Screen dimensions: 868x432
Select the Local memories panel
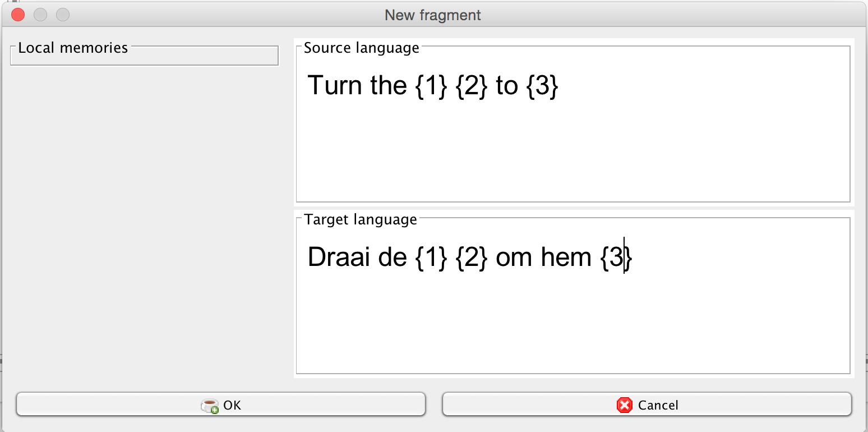pyautogui.click(x=144, y=56)
